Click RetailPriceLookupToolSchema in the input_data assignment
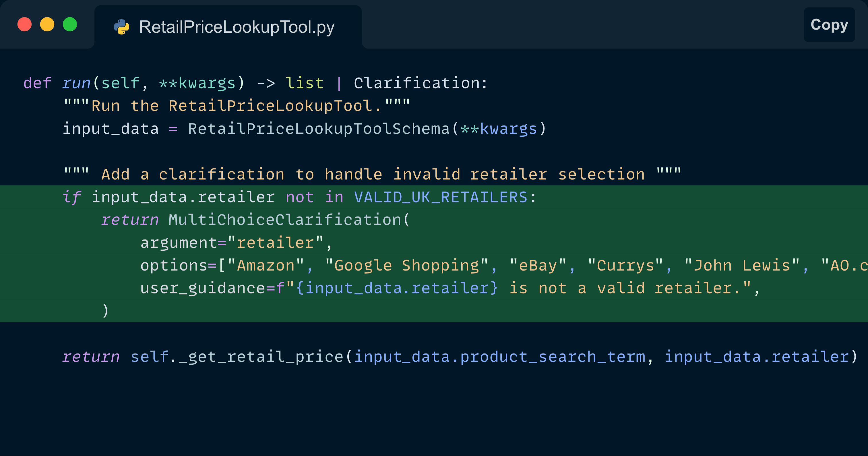This screenshot has width=868, height=456. pos(319,129)
